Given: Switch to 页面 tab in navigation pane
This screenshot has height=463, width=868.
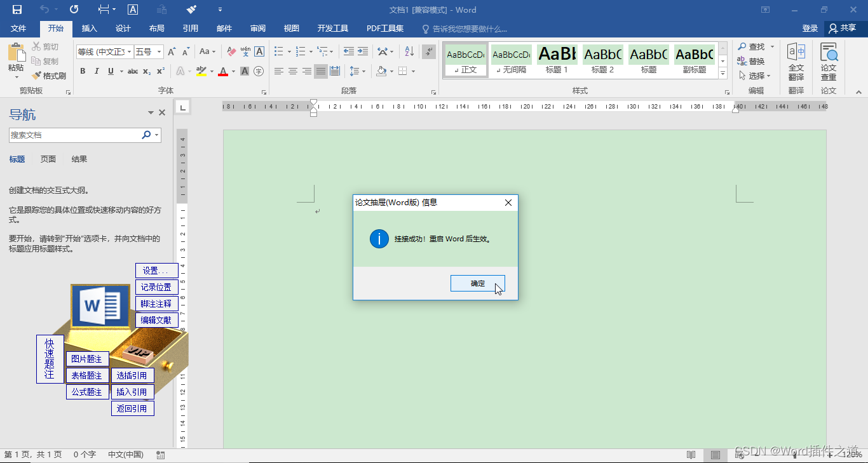Looking at the screenshot, I should click(48, 159).
